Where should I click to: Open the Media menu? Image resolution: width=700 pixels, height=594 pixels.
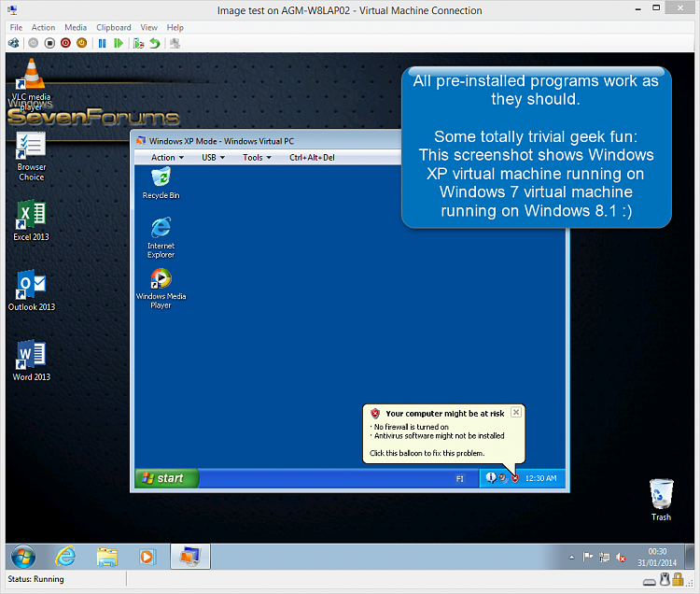point(76,27)
